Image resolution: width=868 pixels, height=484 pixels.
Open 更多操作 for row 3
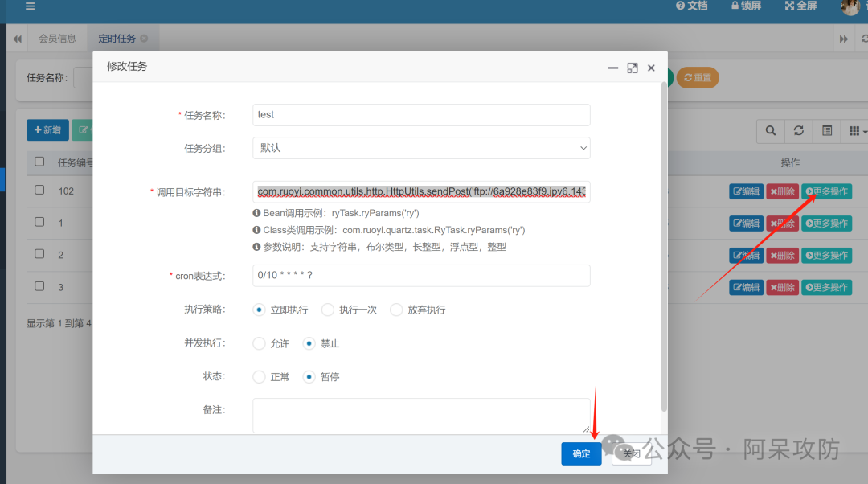pos(826,287)
